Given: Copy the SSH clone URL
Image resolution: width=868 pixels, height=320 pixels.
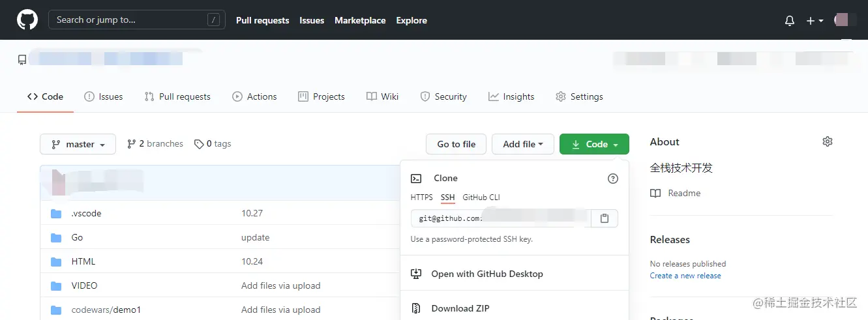Looking at the screenshot, I should (x=605, y=218).
